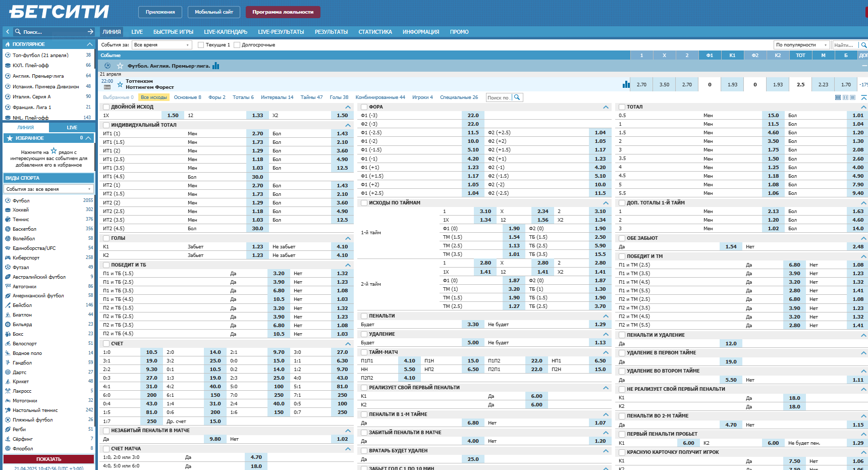Click the Мобильный сайт button
This screenshot has width=868, height=470.
click(214, 12)
